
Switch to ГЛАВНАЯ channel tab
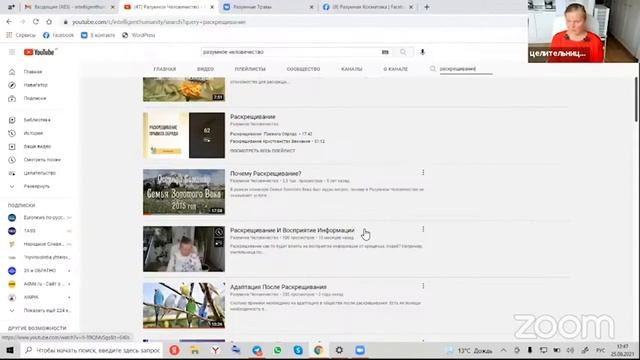click(x=164, y=69)
